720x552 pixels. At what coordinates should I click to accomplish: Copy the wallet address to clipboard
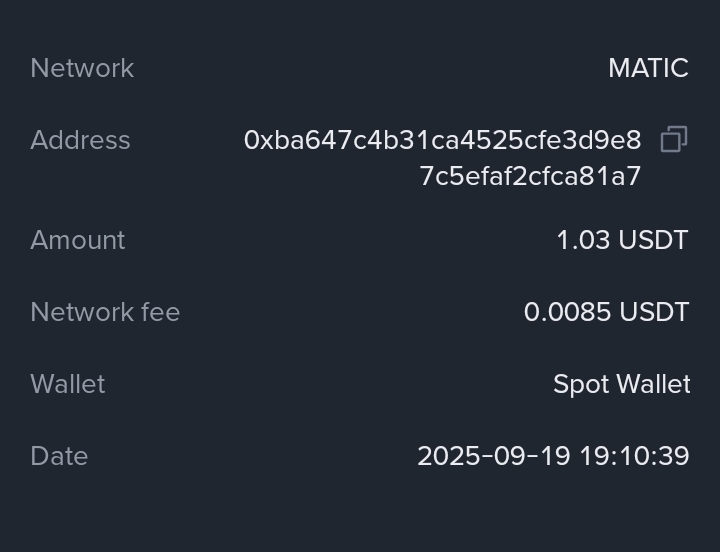[x=674, y=140]
